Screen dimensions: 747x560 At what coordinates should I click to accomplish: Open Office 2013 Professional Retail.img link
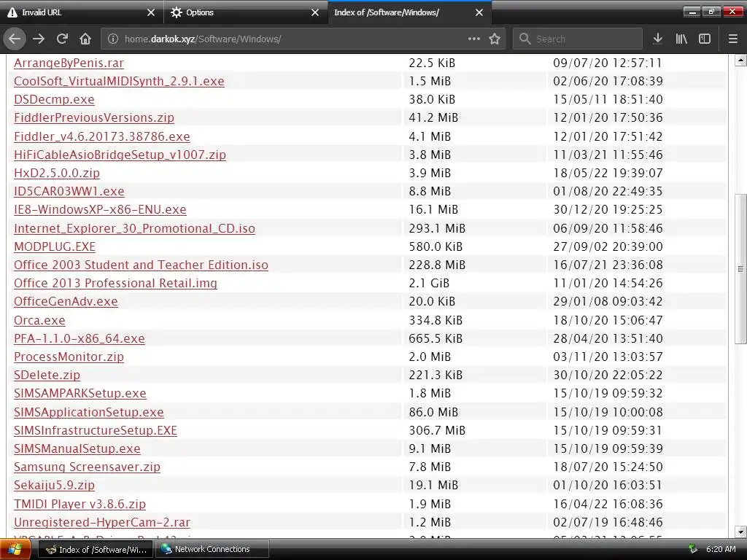pos(115,283)
